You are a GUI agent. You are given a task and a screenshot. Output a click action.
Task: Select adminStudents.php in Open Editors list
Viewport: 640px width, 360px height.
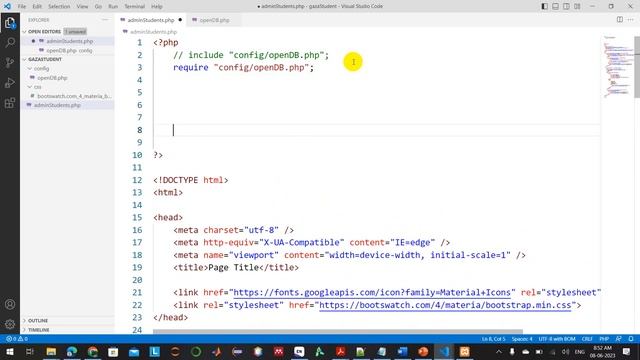67,41
